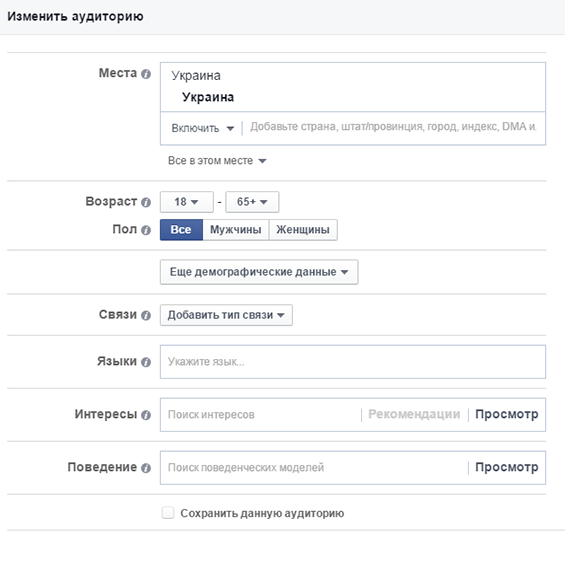
Task: Click info icon next to Места
Action: pos(146,74)
